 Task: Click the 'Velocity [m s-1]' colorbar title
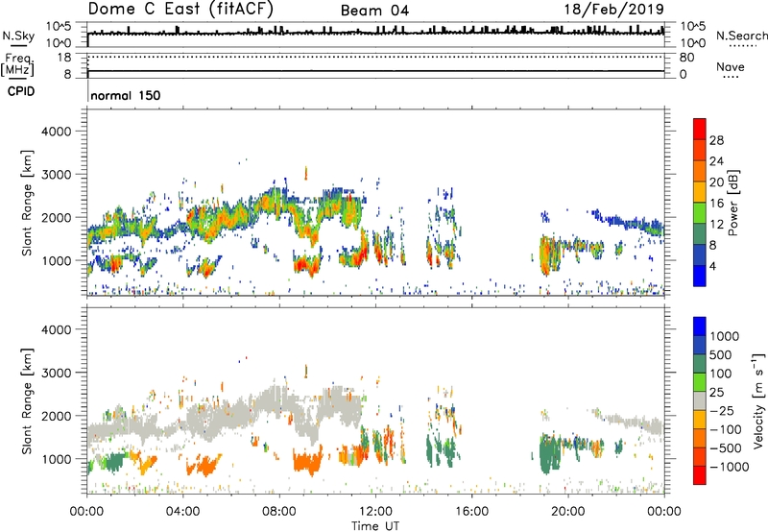758,400
